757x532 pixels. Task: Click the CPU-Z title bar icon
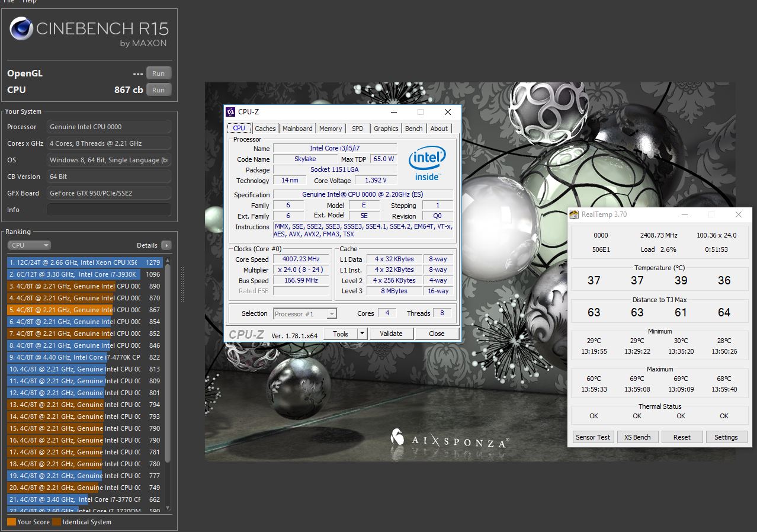pyautogui.click(x=231, y=112)
